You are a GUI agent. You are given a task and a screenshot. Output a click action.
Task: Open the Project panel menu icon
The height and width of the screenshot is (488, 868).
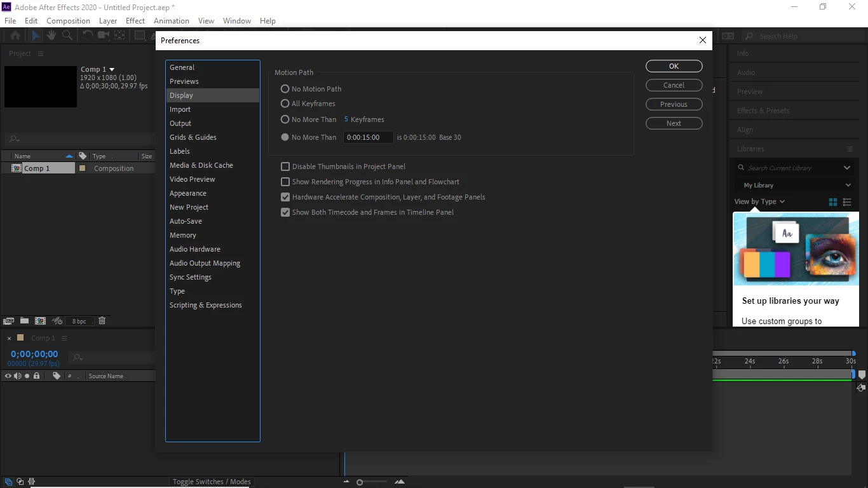[41, 53]
